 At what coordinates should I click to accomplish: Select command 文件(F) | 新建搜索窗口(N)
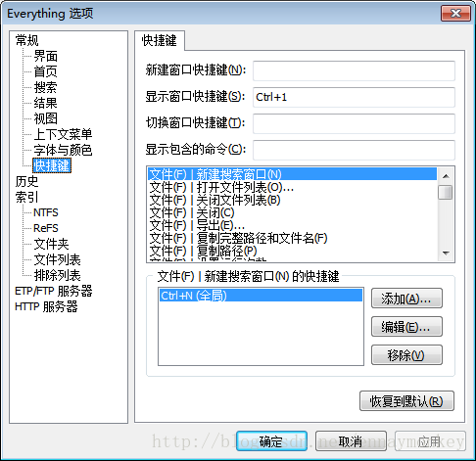click(x=292, y=174)
